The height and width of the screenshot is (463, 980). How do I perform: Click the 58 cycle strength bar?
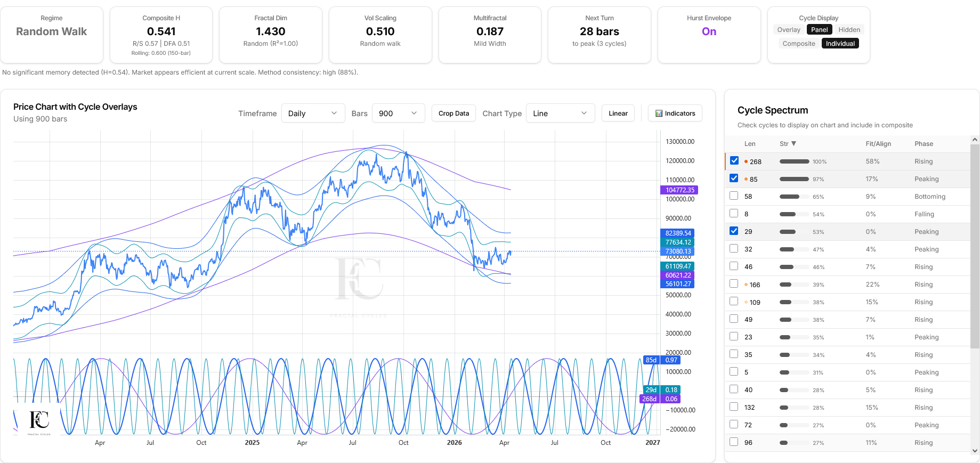click(795, 197)
